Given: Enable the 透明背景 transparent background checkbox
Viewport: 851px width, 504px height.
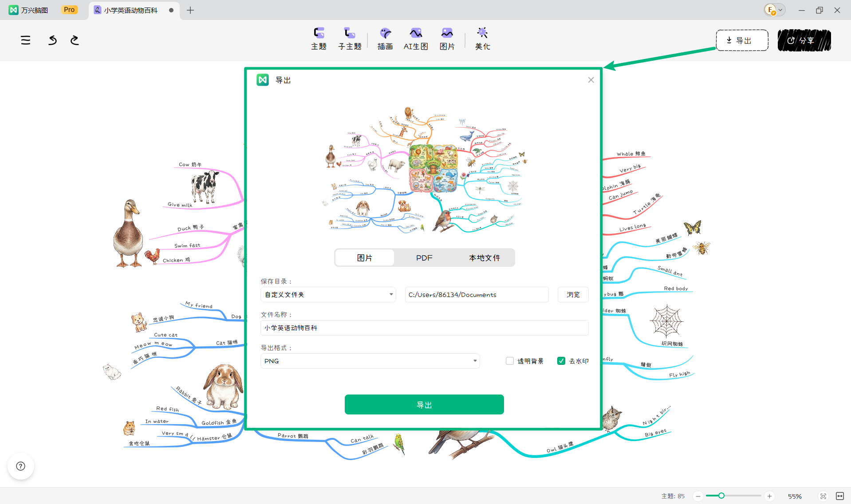Looking at the screenshot, I should [x=510, y=361].
